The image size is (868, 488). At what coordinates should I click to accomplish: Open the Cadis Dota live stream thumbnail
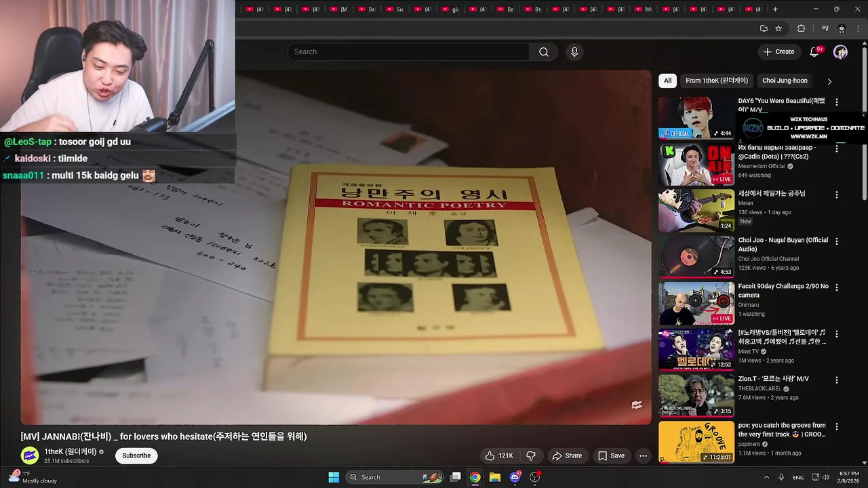coord(696,164)
